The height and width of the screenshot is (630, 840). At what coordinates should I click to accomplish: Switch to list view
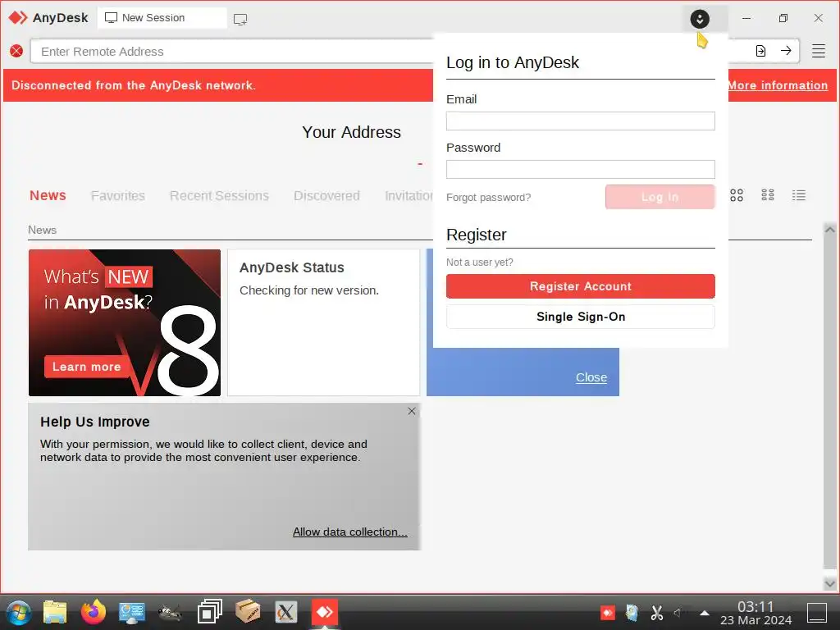pos(799,195)
